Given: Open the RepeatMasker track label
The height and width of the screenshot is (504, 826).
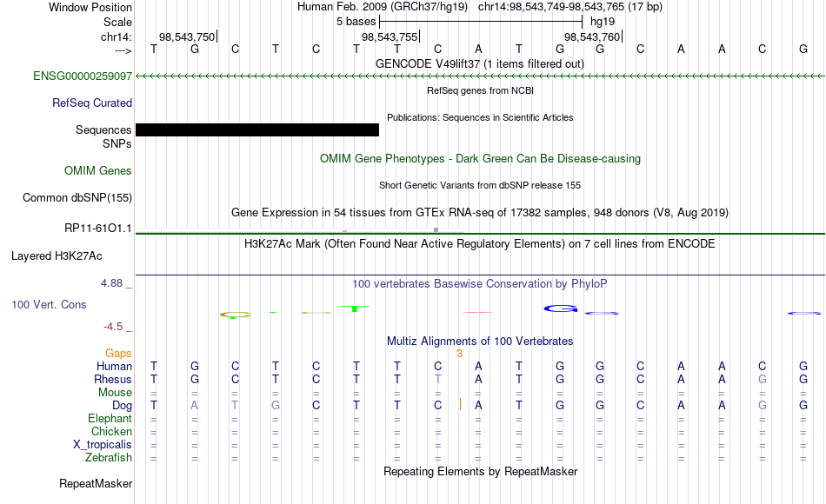Looking at the screenshot, I should (96, 483).
